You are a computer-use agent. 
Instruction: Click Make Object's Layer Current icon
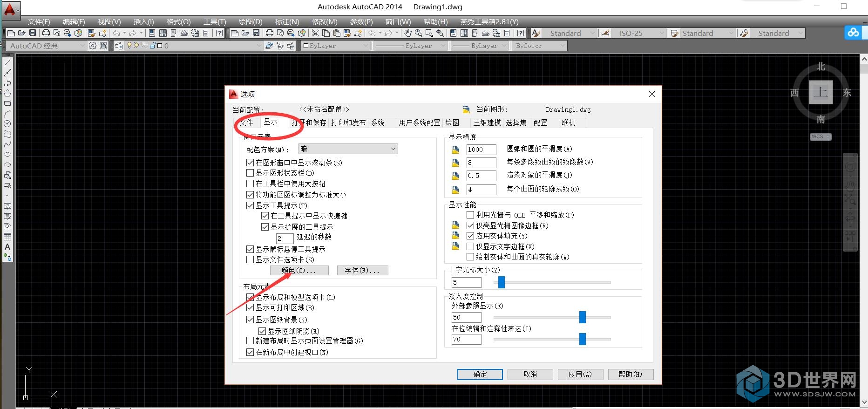pyautogui.click(x=269, y=46)
